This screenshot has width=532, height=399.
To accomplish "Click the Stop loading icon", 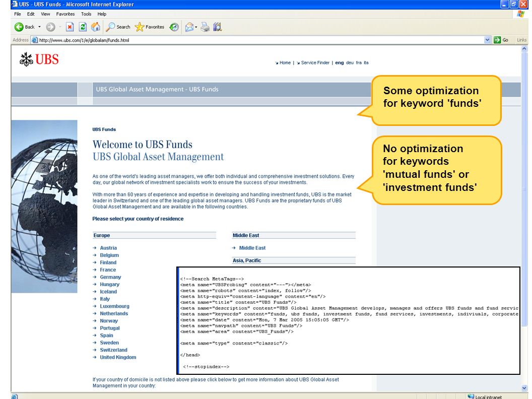I will pos(70,27).
